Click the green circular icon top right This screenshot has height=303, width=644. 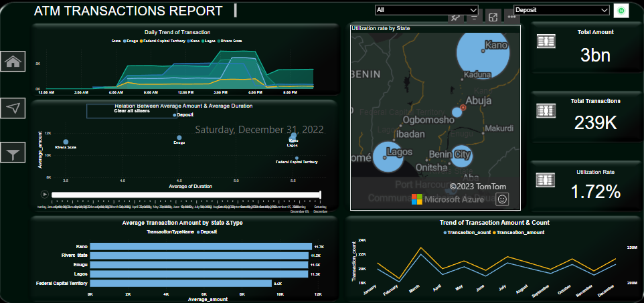coord(622,11)
